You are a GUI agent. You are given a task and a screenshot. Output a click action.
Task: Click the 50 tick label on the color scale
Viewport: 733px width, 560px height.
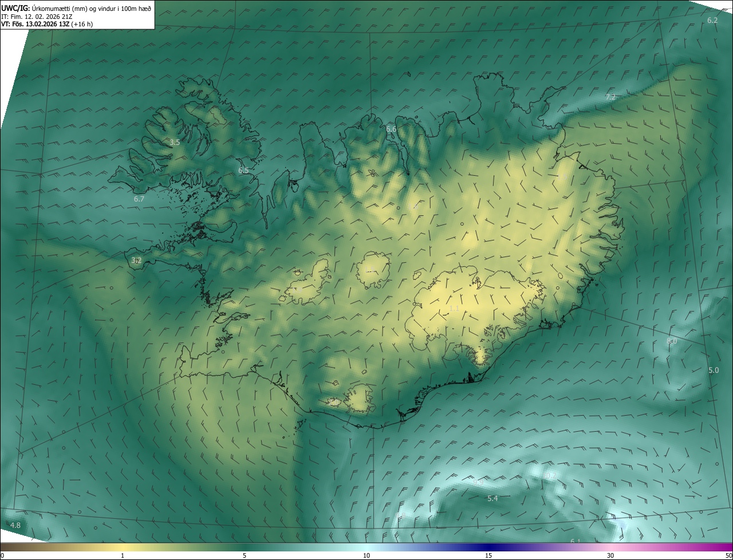[728, 555]
